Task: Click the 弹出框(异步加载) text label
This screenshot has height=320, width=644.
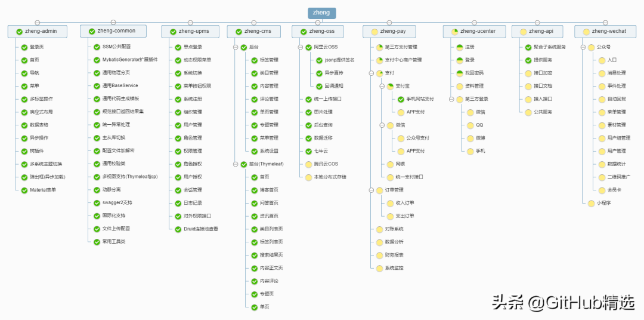Action: tap(48, 177)
